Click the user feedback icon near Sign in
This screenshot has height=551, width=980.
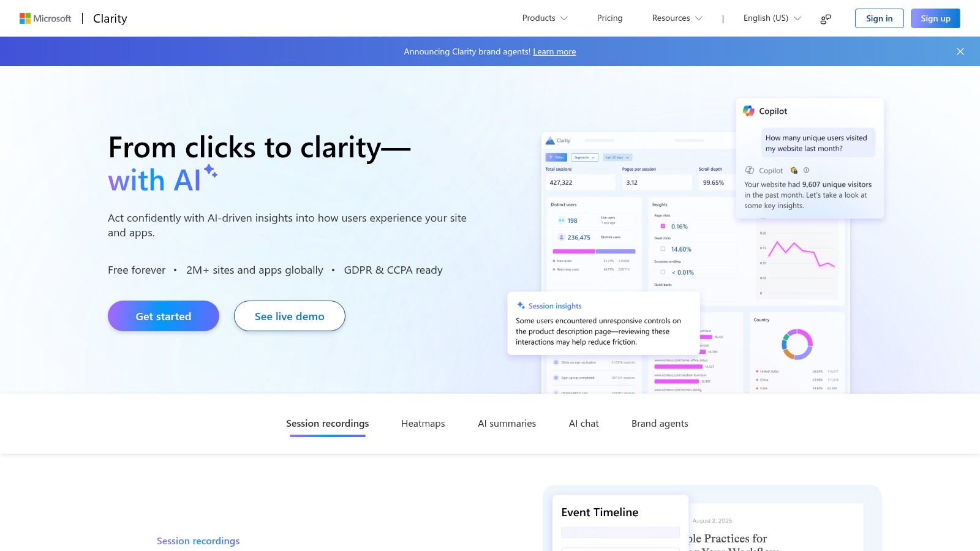825,18
